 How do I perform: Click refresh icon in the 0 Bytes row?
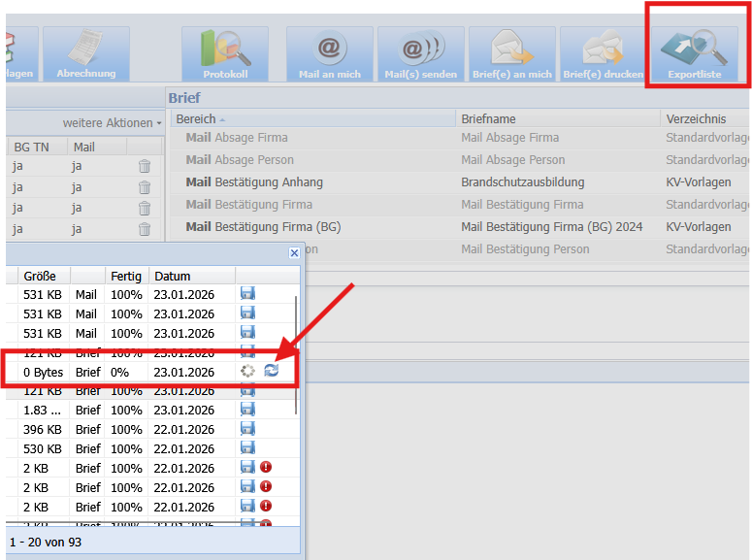coord(271,371)
